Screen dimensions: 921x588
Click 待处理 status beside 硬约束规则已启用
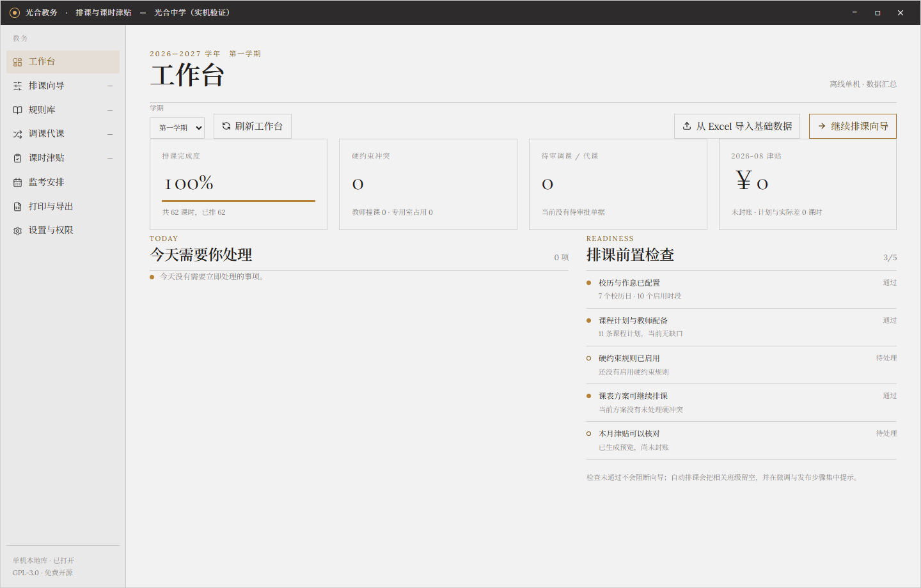tap(886, 358)
